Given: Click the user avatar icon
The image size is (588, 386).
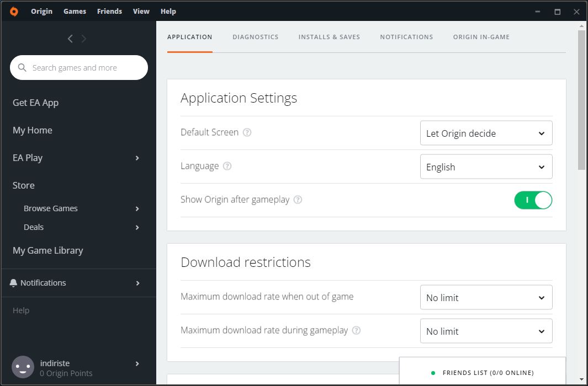Looking at the screenshot, I should point(23,367).
